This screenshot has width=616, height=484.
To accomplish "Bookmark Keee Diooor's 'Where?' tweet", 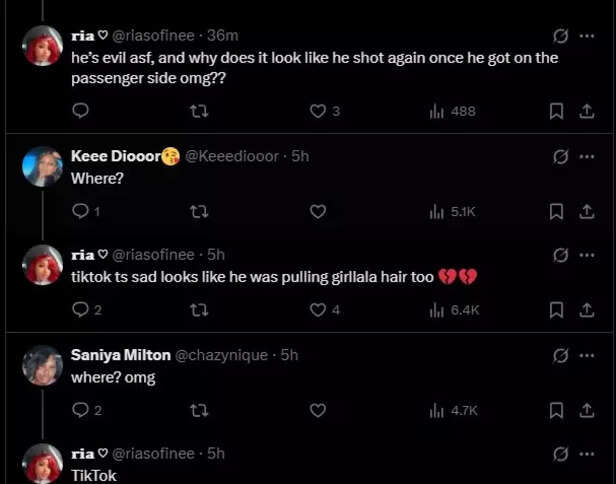I will pyautogui.click(x=557, y=211).
